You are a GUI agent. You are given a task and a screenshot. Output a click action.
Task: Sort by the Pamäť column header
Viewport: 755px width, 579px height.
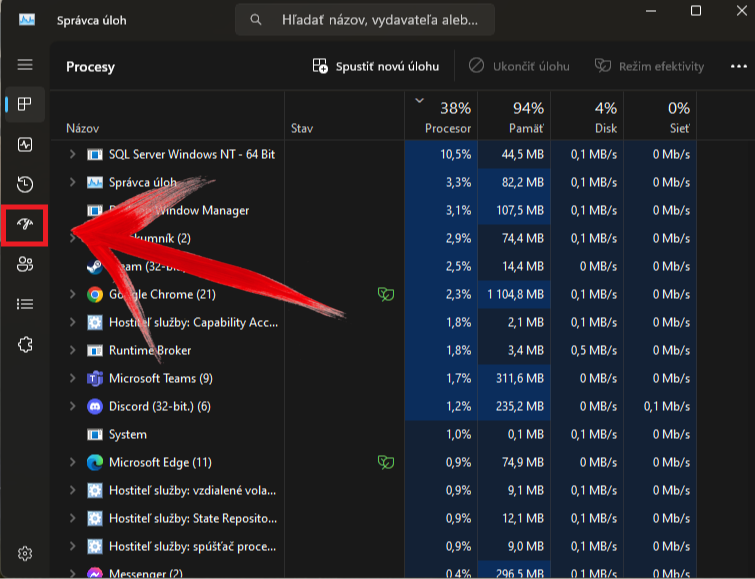click(514, 116)
